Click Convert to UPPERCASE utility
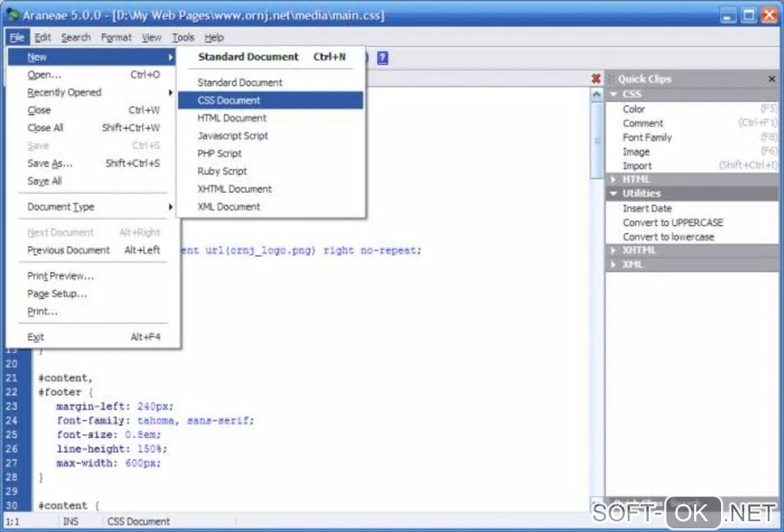Image resolution: width=784 pixels, height=532 pixels. tap(693, 222)
